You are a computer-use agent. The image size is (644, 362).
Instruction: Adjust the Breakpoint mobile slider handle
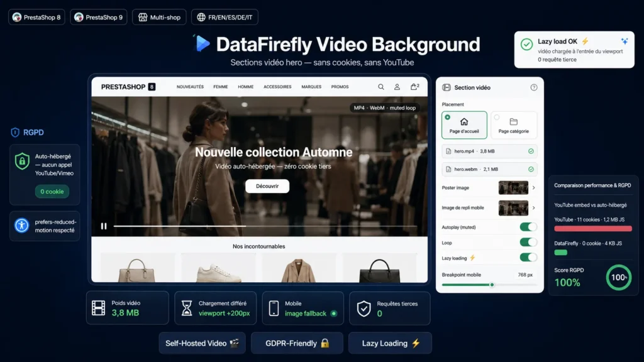click(492, 285)
